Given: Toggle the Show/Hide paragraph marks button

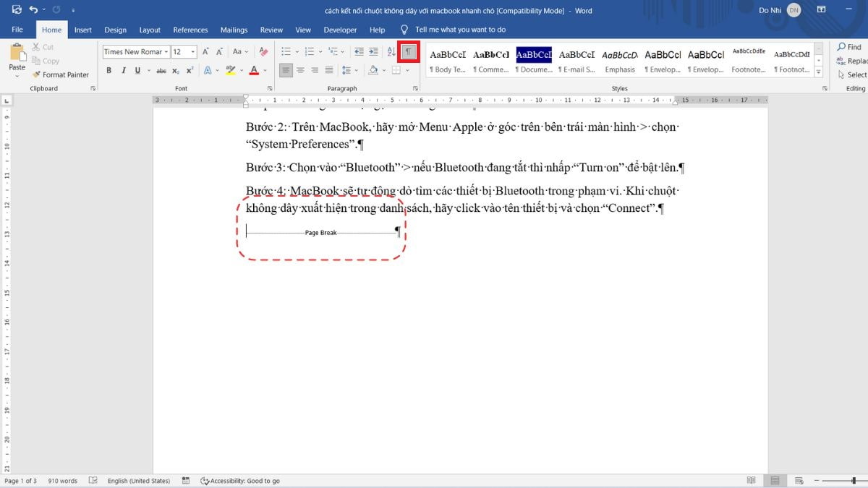Looking at the screenshot, I should click(x=409, y=52).
